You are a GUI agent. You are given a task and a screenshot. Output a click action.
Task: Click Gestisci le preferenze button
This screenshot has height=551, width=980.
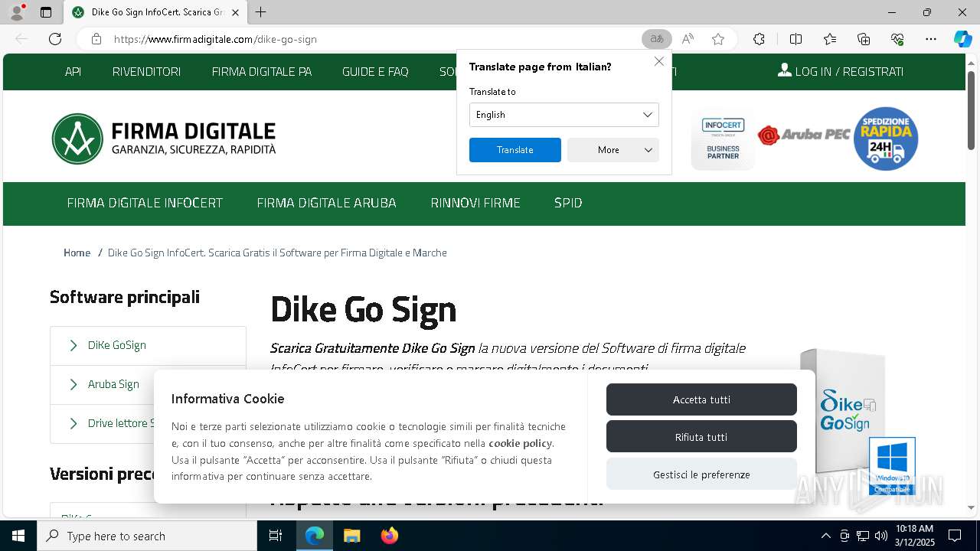[x=701, y=474]
